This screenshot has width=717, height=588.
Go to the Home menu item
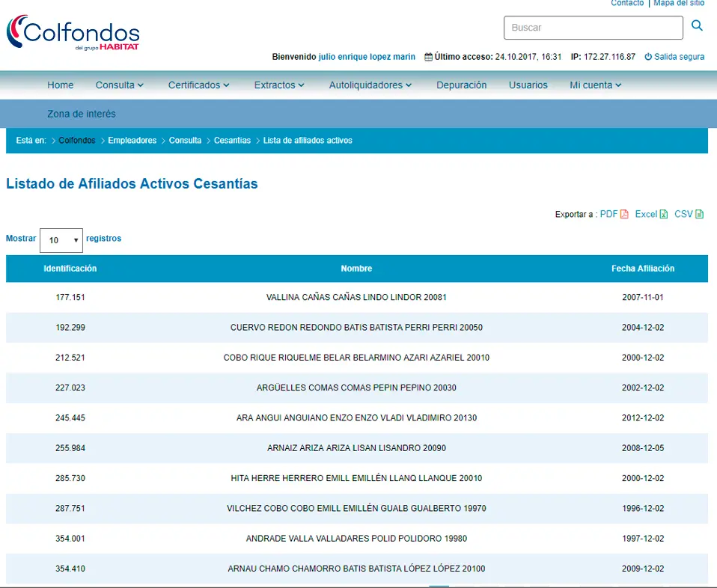(61, 85)
